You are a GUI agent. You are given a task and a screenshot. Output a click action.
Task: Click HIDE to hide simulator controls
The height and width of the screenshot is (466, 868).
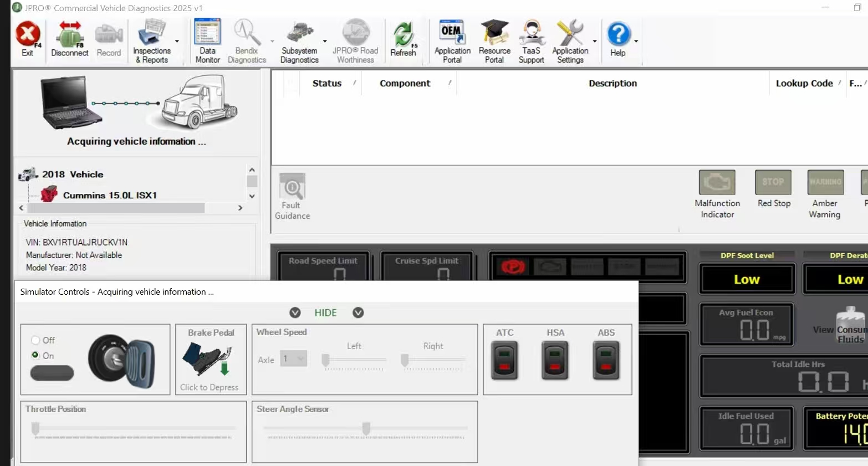coord(326,313)
